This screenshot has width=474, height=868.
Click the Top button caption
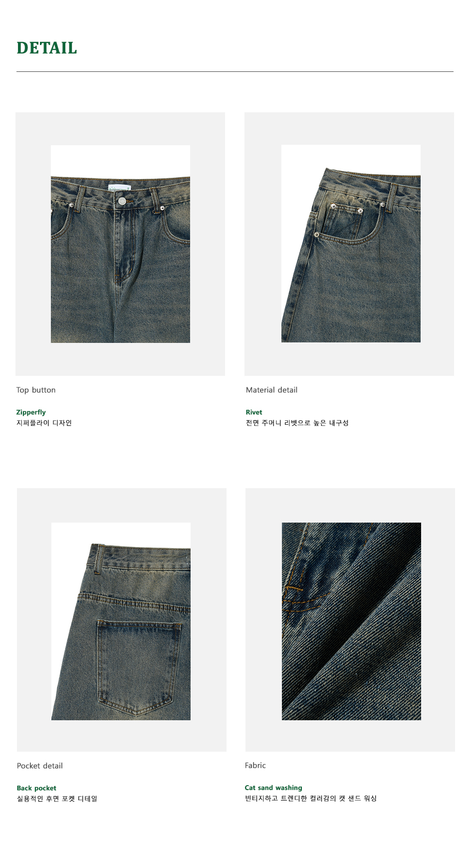(36, 390)
